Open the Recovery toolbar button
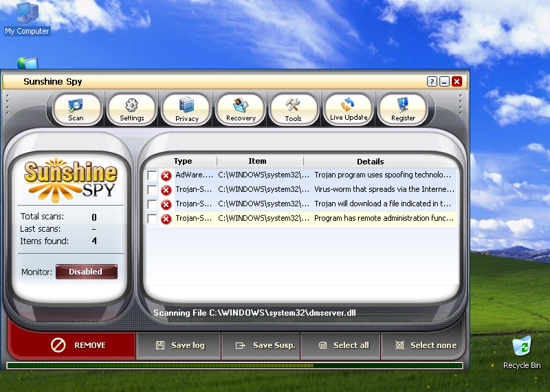550x392 pixels. (241, 109)
